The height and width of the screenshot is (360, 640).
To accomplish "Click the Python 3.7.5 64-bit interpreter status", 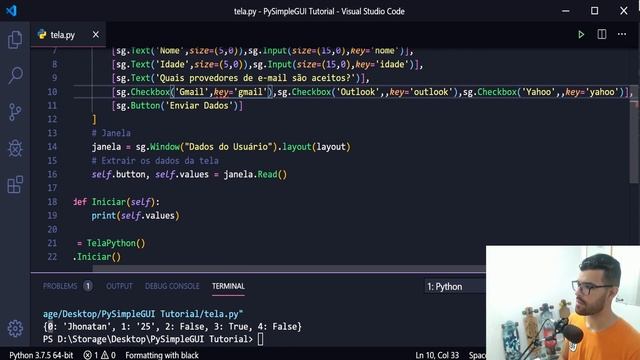I will pos(41,355).
